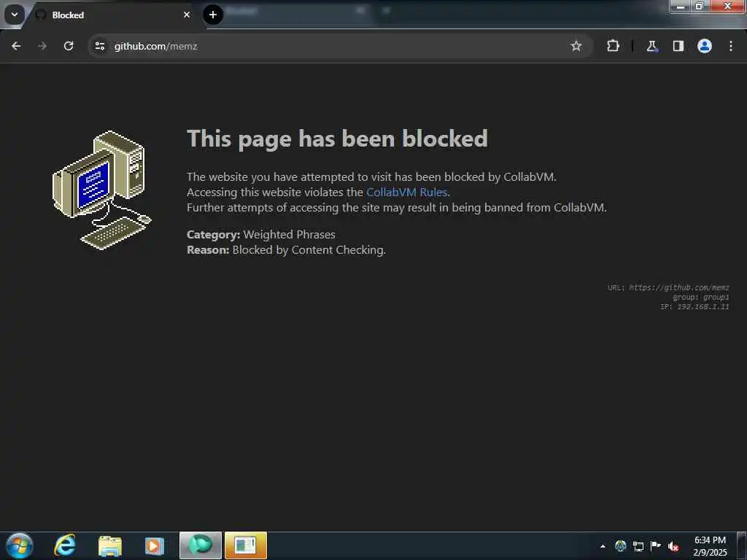The image size is (747, 560).
Task: Bookmark this page with the star
Action: tap(576, 46)
